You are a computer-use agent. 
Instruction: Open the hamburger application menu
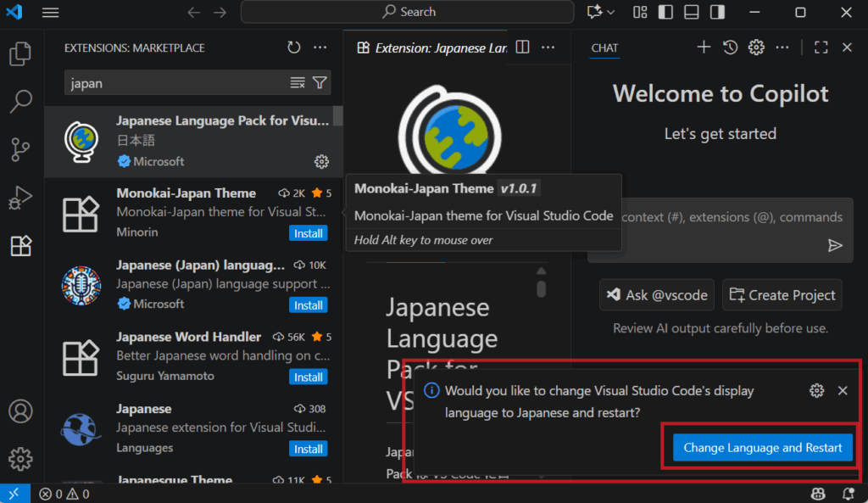[51, 13]
